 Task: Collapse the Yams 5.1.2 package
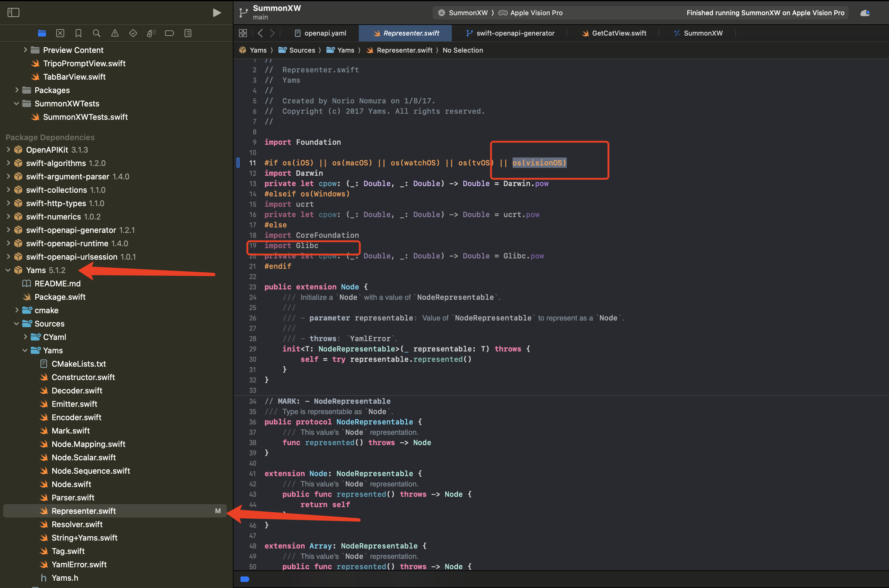(x=8, y=270)
